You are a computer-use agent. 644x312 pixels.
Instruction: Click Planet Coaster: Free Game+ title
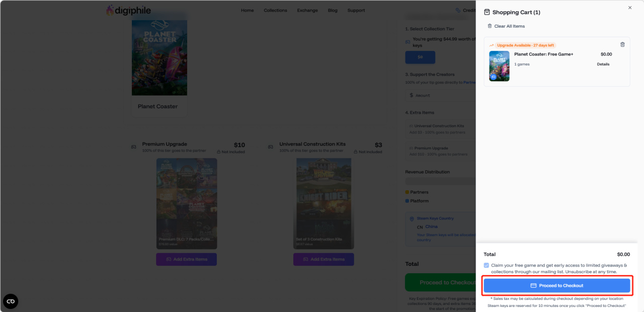(x=543, y=54)
